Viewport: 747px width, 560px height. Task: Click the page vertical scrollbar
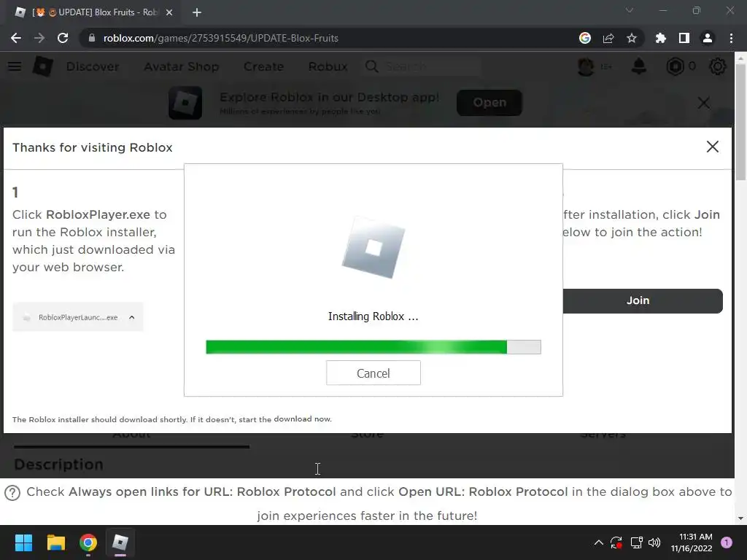pyautogui.click(x=740, y=122)
